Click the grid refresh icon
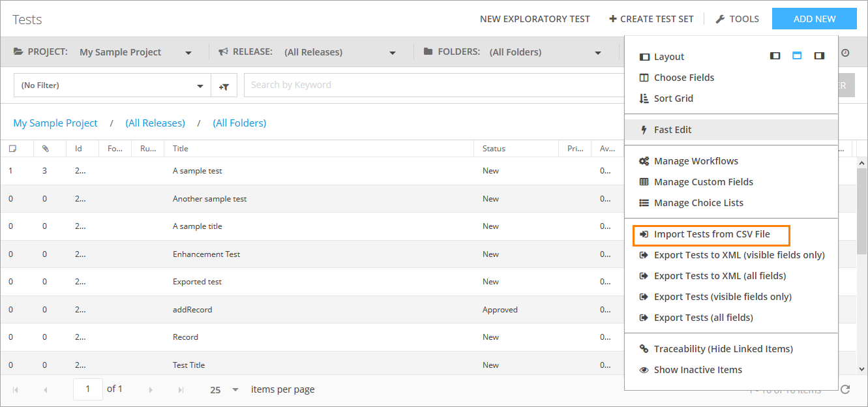The image size is (868, 407). click(845, 389)
